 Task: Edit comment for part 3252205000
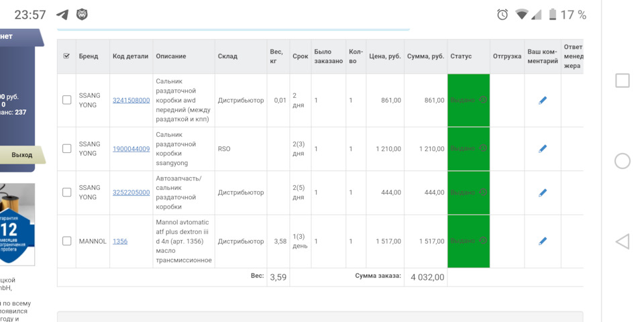[x=543, y=193]
